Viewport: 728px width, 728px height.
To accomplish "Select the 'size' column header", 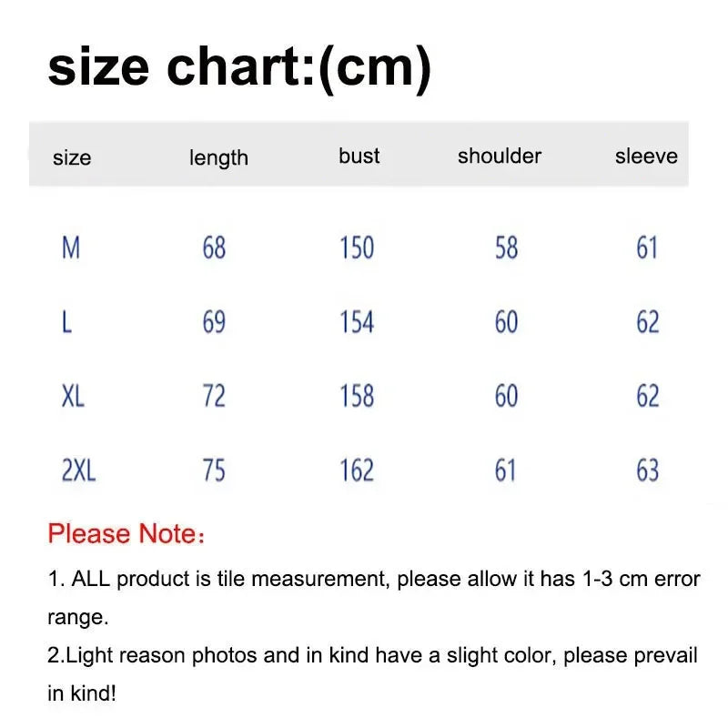I will pos(72,157).
